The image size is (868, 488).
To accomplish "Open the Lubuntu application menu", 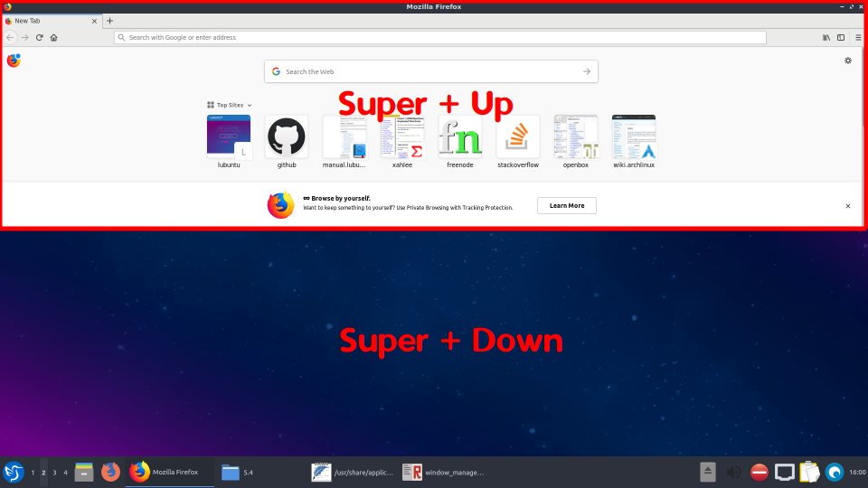I will (14, 472).
